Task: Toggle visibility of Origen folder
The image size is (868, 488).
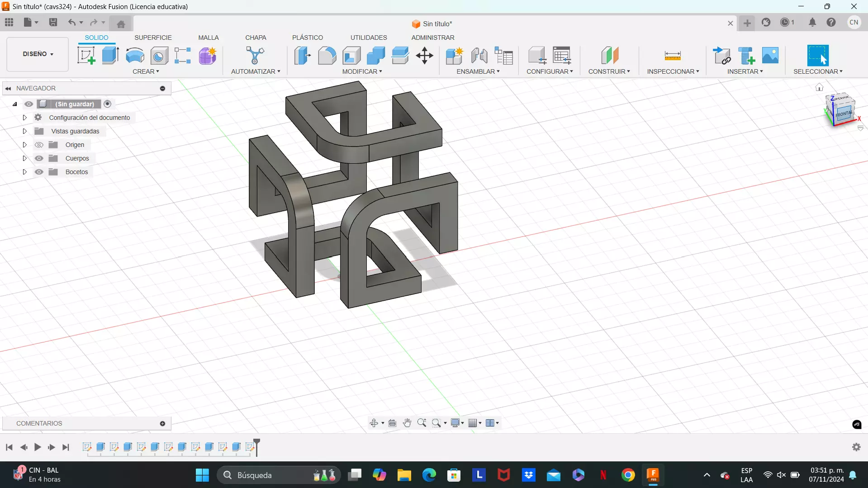Action: click(x=39, y=145)
